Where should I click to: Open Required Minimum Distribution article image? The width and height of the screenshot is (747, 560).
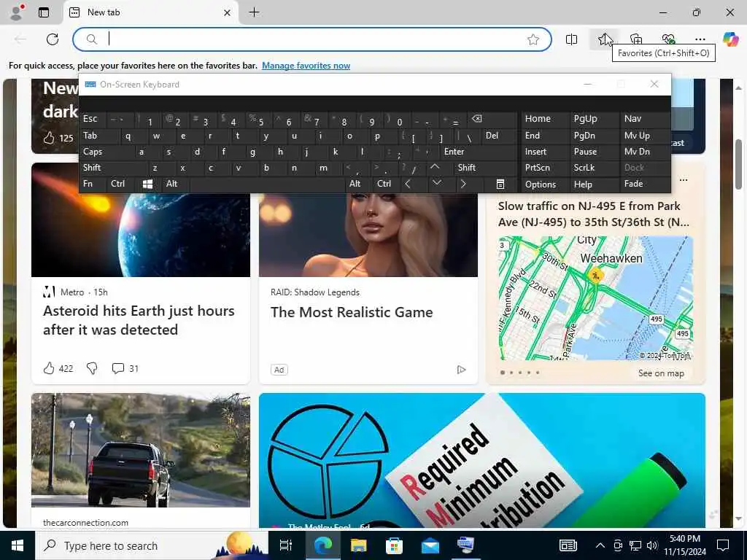tap(482, 460)
